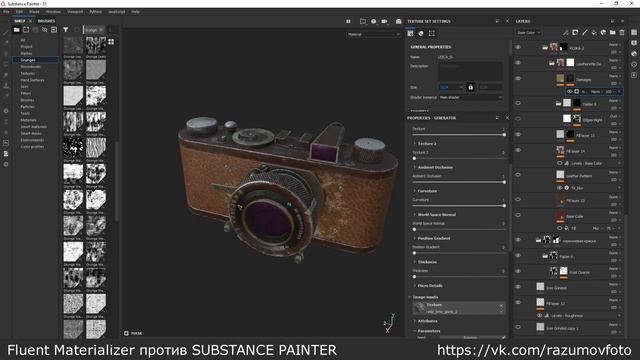This screenshot has width=640, height=360.
Task: Pause the viewport rendering
Action: (348, 21)
